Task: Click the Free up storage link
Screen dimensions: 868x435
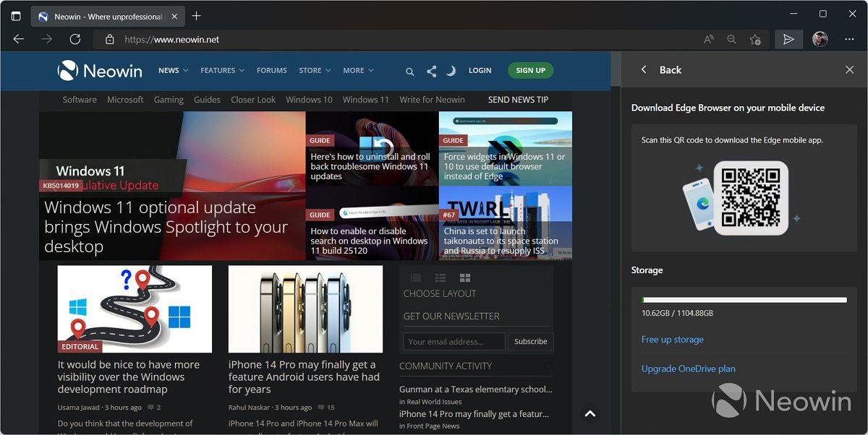Action: [x=672, y=339]
